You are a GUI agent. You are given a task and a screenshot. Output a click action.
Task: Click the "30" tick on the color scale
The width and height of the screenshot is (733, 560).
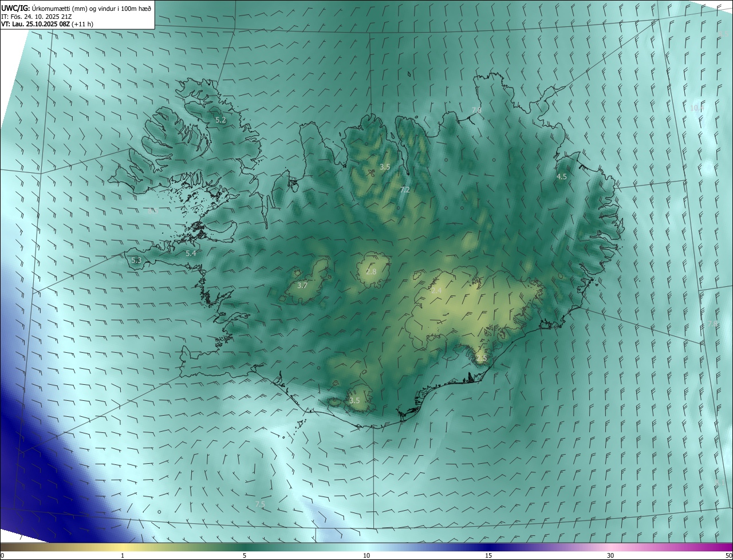point(610,555)
